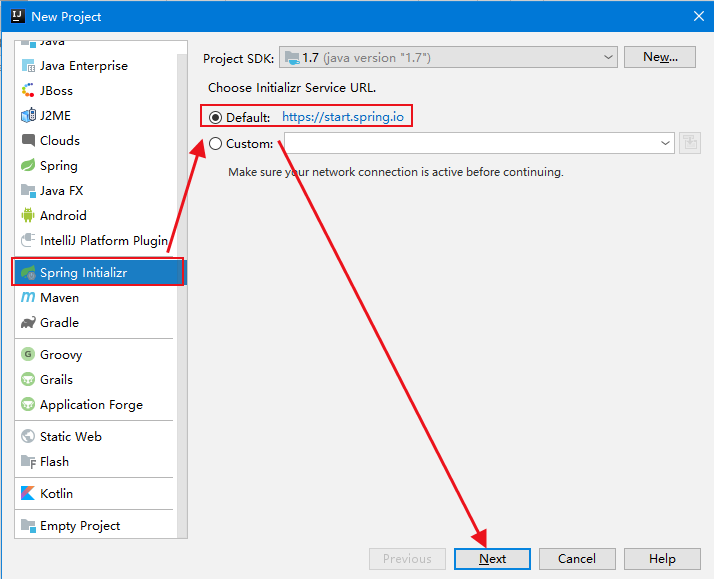Click the "Grails" list label
This screenshot has width=714, height=579.
56,380
